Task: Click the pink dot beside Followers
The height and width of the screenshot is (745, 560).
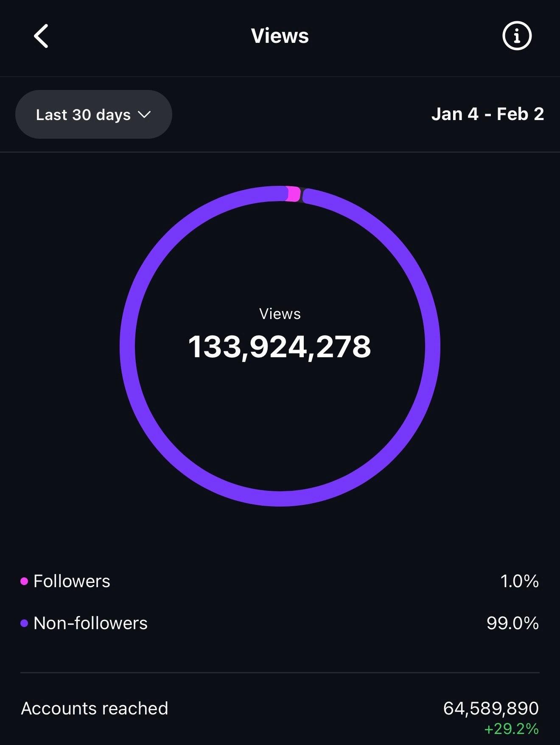Action: 24,581
